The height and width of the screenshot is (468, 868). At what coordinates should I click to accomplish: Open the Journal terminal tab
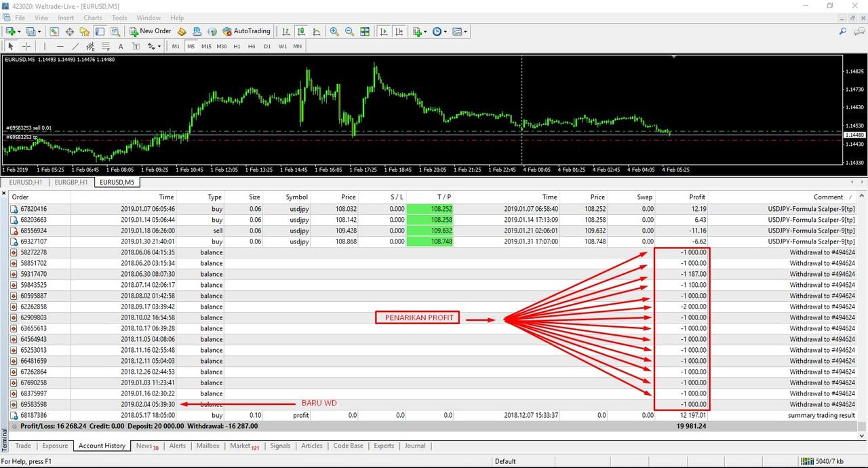tap(415, 446)
